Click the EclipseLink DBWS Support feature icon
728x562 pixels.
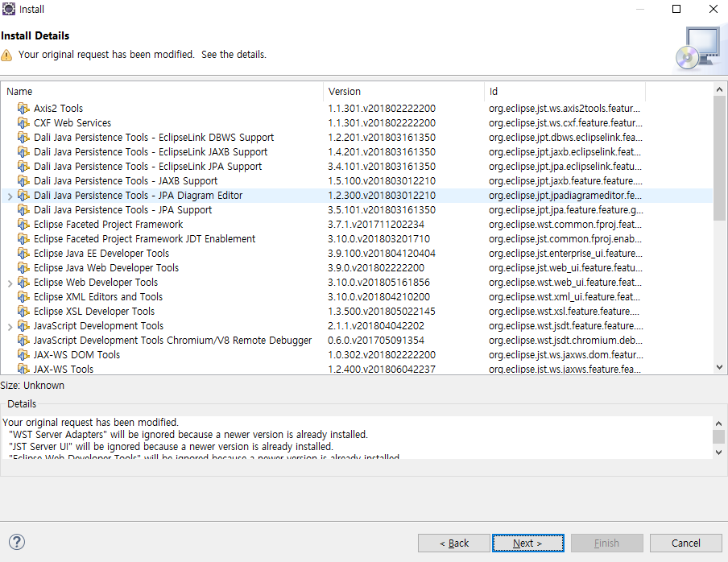23,138
